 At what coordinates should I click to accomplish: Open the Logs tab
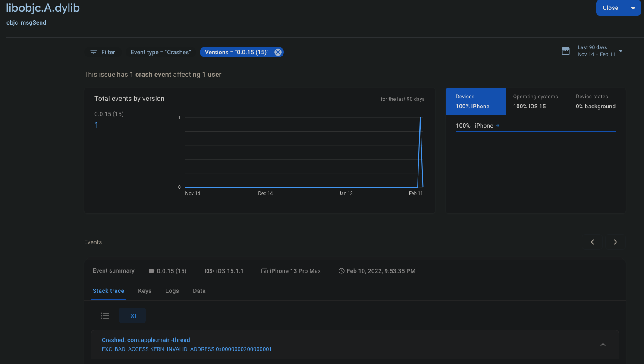pos(172,291)
